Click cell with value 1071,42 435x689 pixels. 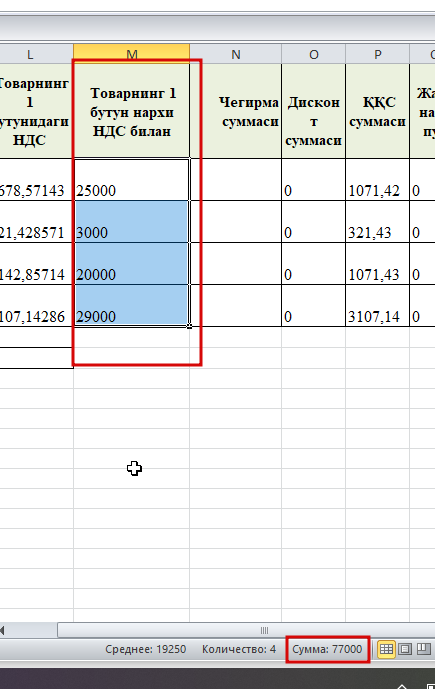[377, 180]
